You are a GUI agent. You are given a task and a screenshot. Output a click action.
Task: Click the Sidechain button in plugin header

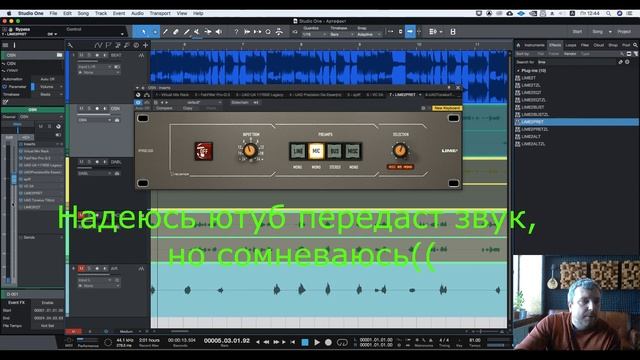[240, 102]
